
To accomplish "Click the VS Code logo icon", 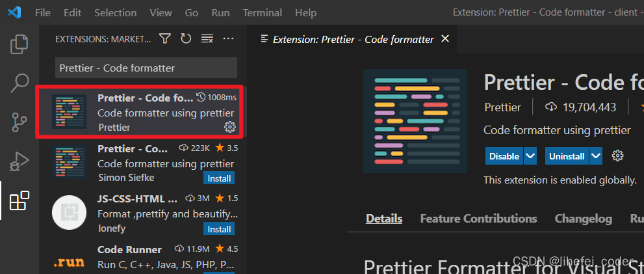I will click(14, 12).
